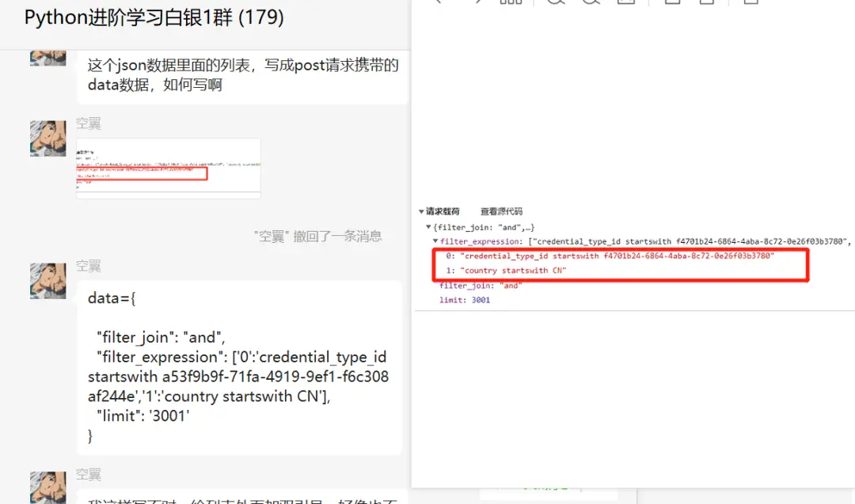Select array item 0 credential_type_id startswith
Screen dimensions: 855x504
[610, 256]
